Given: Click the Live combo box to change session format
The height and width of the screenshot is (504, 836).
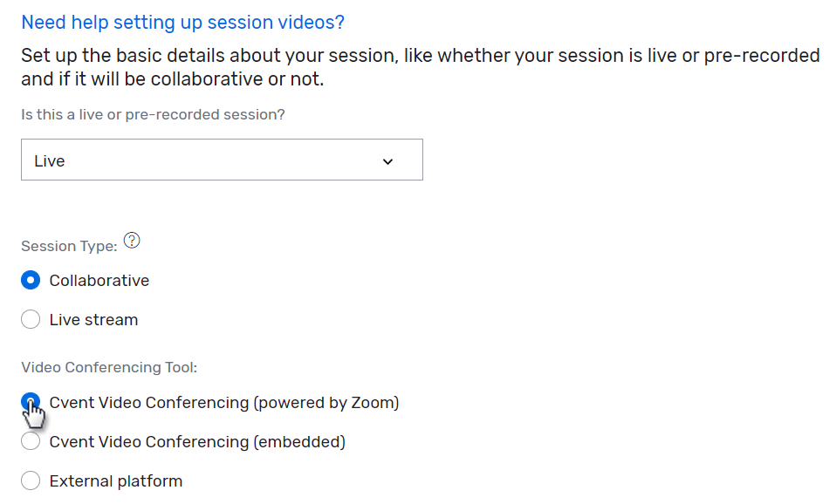Looking at the screenshot, I should coord(222,160).
